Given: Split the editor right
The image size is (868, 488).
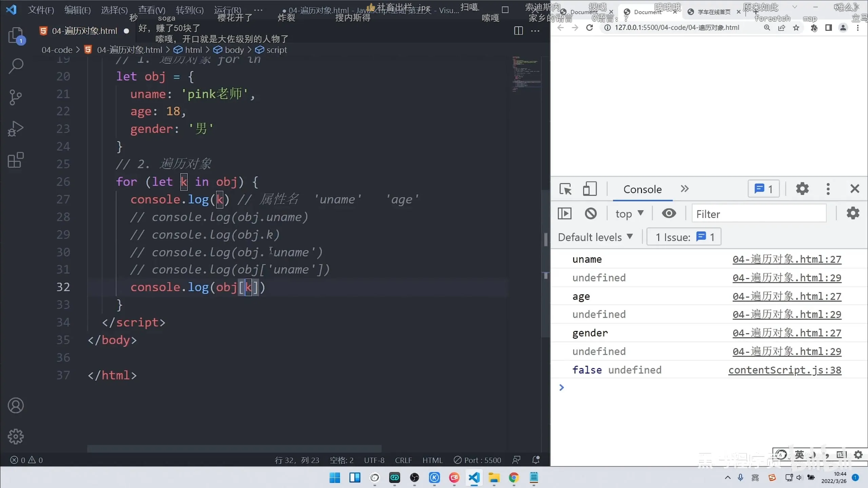Looking at the screenshot, I should click(518, 31).
